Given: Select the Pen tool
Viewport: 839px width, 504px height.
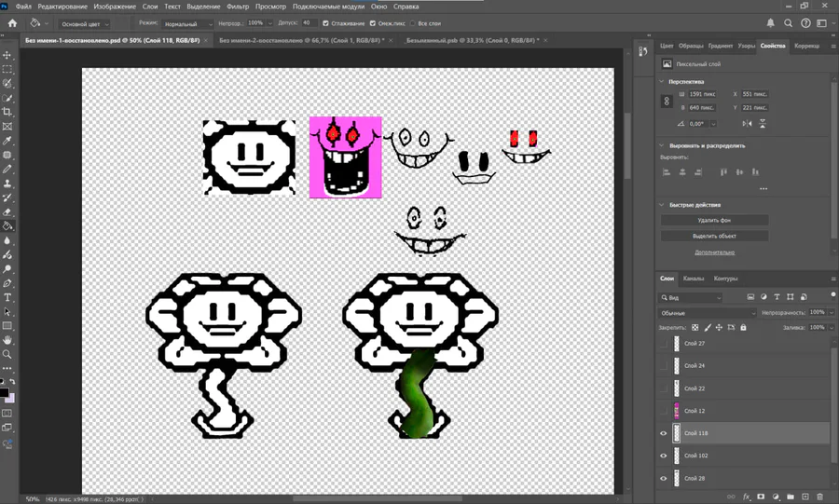Looking at the screenshot, I should pos(7,283).
